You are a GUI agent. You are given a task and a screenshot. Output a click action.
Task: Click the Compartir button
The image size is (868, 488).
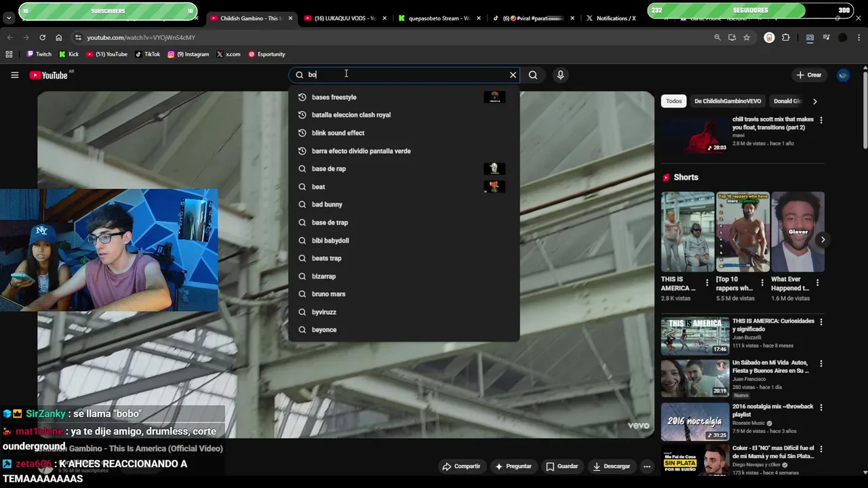point(461,466)
